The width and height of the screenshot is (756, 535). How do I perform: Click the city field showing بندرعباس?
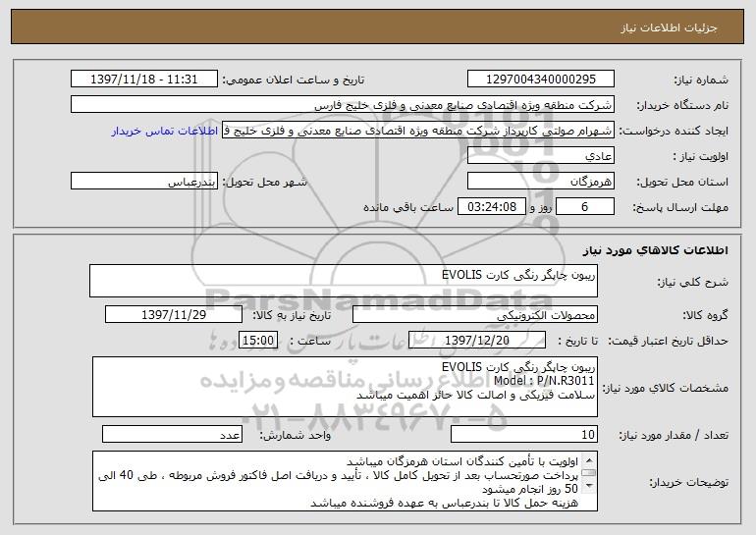click(144, 182)
